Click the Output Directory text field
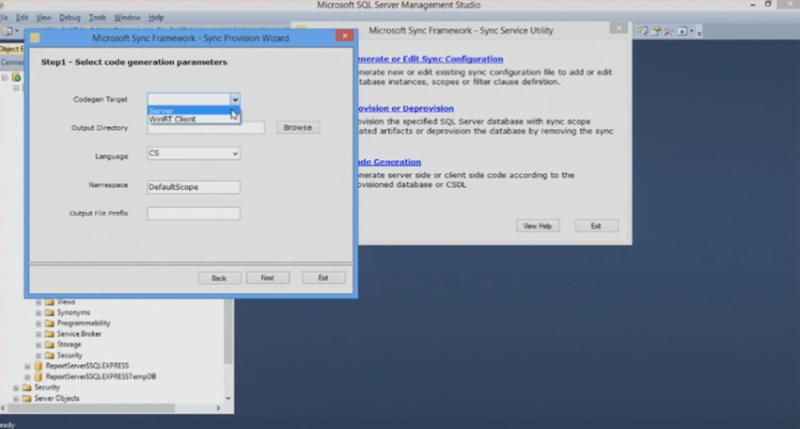800x429 pixels. (x=206, y=128)
